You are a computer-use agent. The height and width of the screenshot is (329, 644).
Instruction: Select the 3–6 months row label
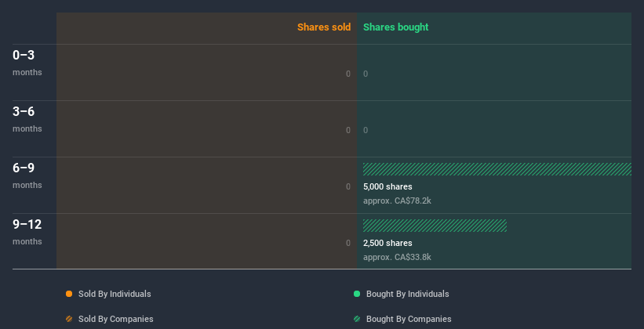[x=27, y=119]
